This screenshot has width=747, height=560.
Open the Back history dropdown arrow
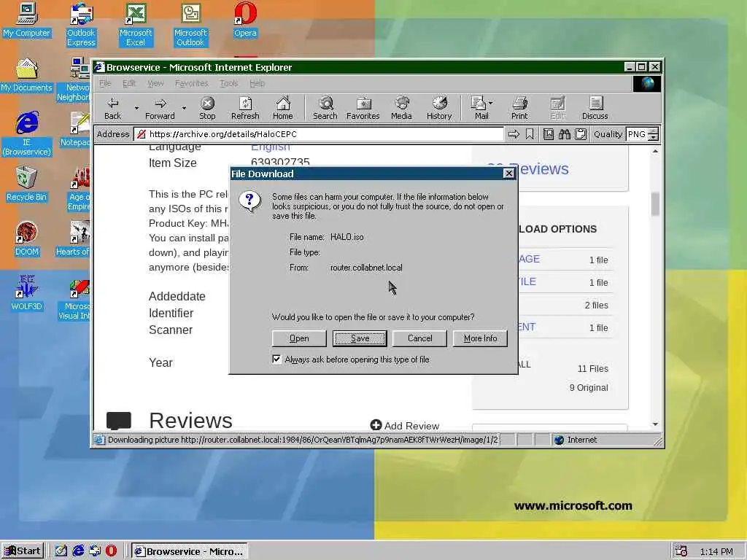[x=136, y=108]
